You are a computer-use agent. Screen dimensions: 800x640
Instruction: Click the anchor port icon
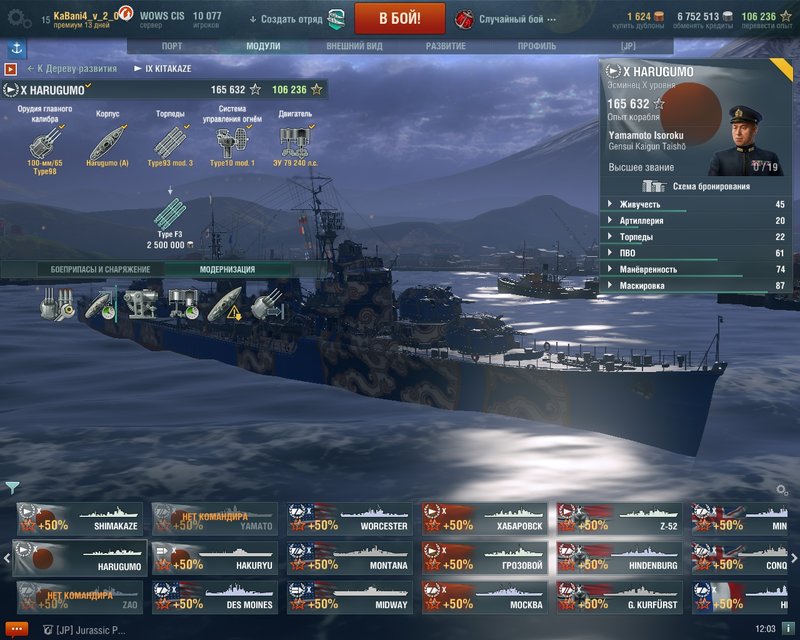tap(17, 48)
